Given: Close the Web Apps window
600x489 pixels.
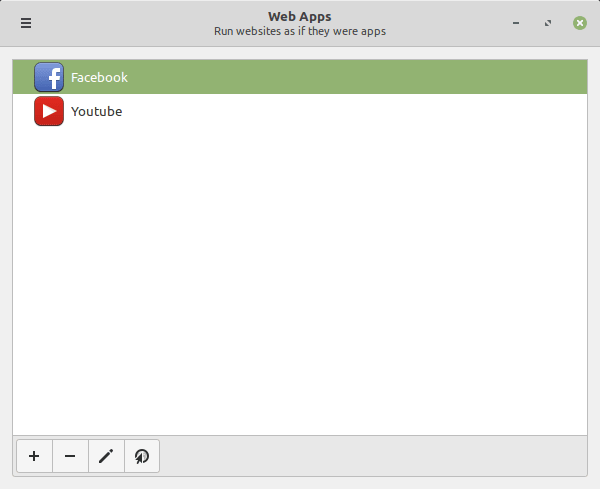Looking at the screenshot, I should 580,23.
